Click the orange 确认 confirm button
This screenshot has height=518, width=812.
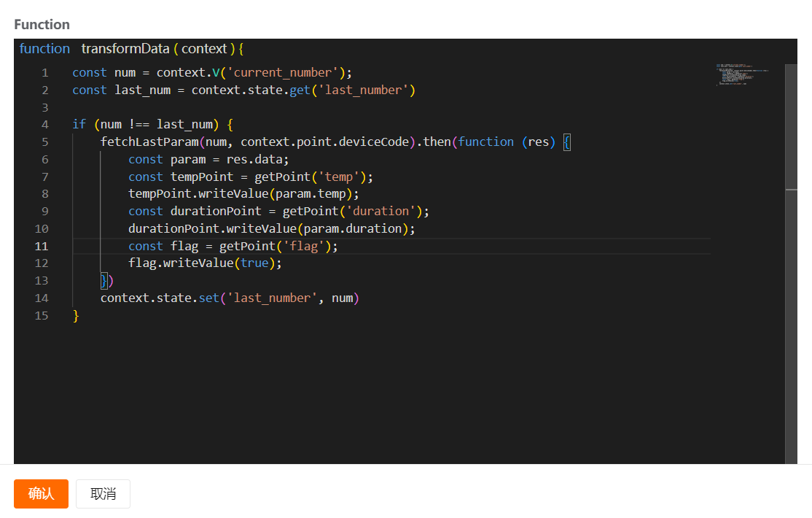(x=41, y=494)
